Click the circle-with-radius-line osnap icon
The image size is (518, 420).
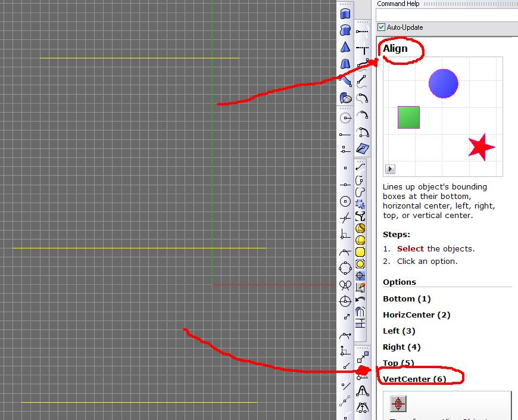(345, 118)
